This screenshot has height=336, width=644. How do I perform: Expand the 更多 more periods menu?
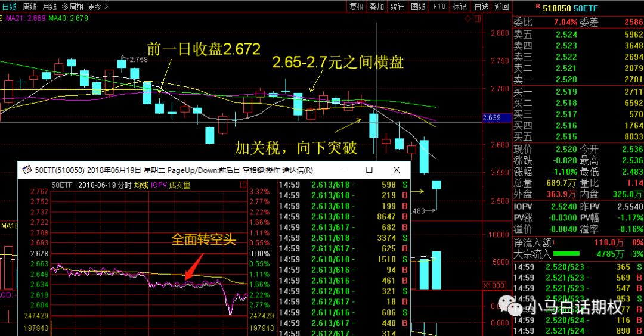[x=97, y=7]
